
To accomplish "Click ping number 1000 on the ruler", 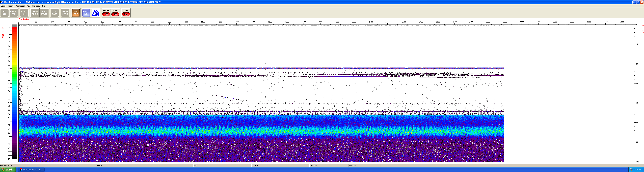I will tap(186, 22).
